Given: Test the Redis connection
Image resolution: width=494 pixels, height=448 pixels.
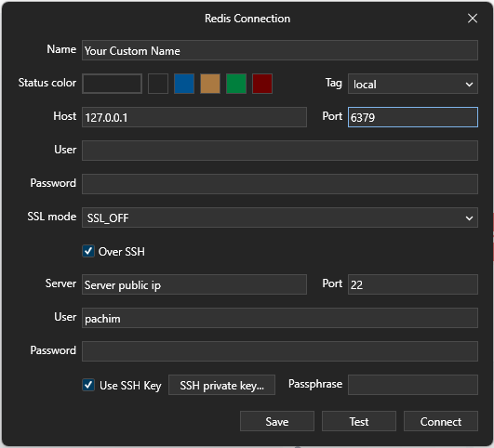Looking at the screenshot, I should tap(359, 421).
